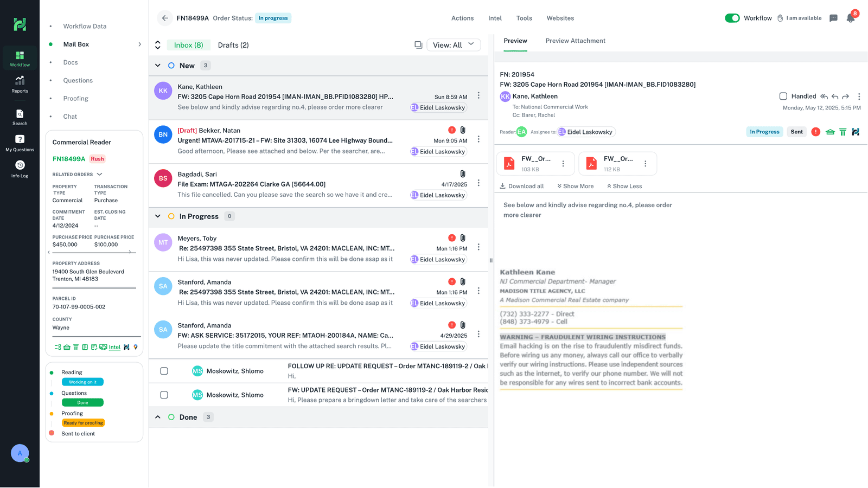Check the Handled checkbox

point(783,97)
